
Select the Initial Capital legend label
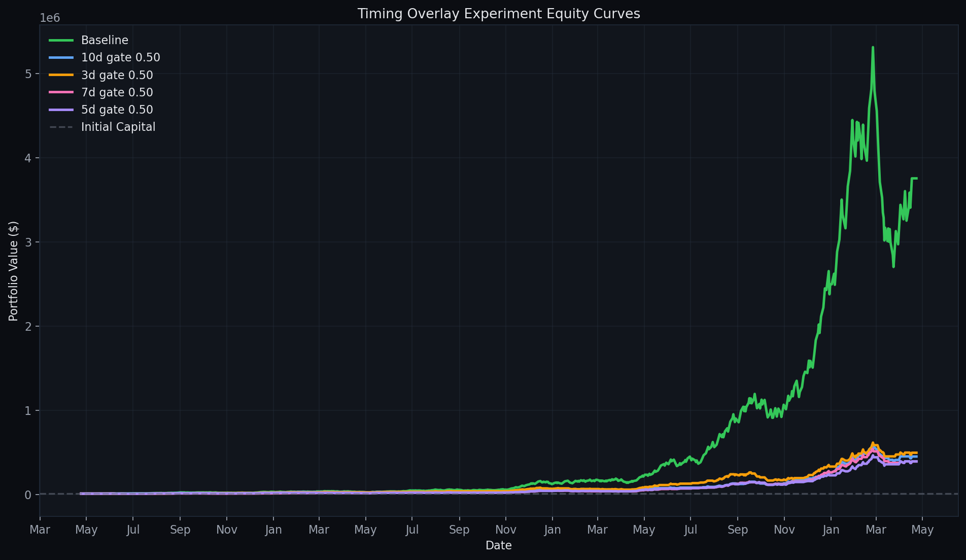(x=118, y=127)
